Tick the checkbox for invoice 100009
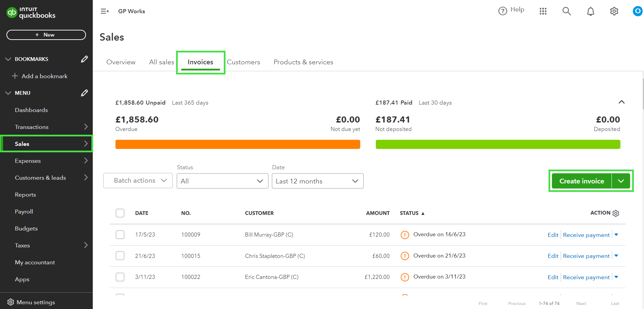The width and height of the screenshot is (644, 309). pos(120,235)
